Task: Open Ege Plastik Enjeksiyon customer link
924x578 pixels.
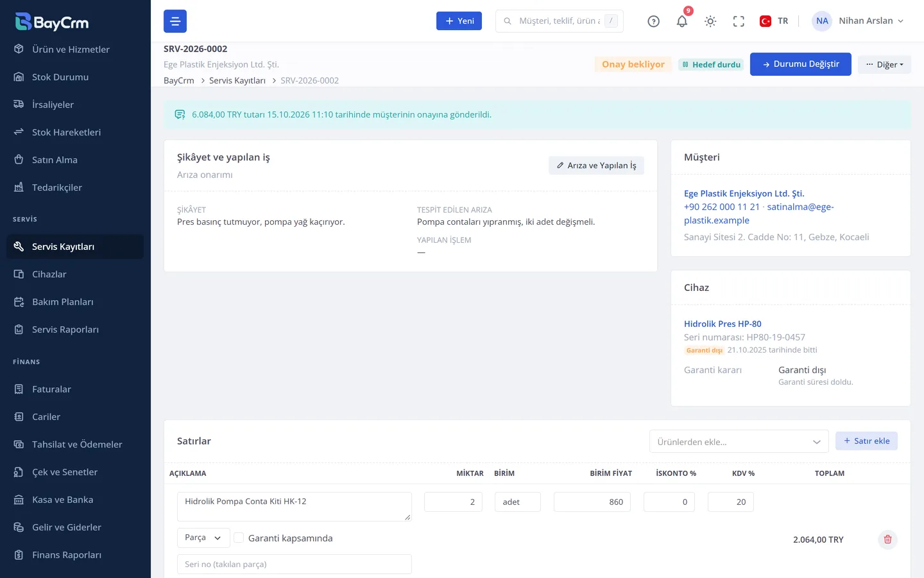Action: coord(744,193)
